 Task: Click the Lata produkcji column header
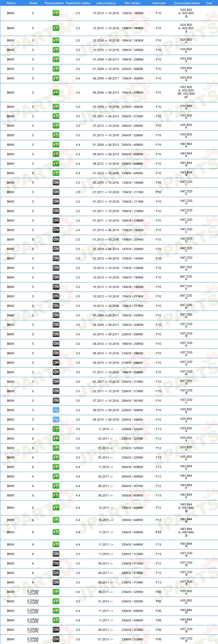[x=106, y=3]
